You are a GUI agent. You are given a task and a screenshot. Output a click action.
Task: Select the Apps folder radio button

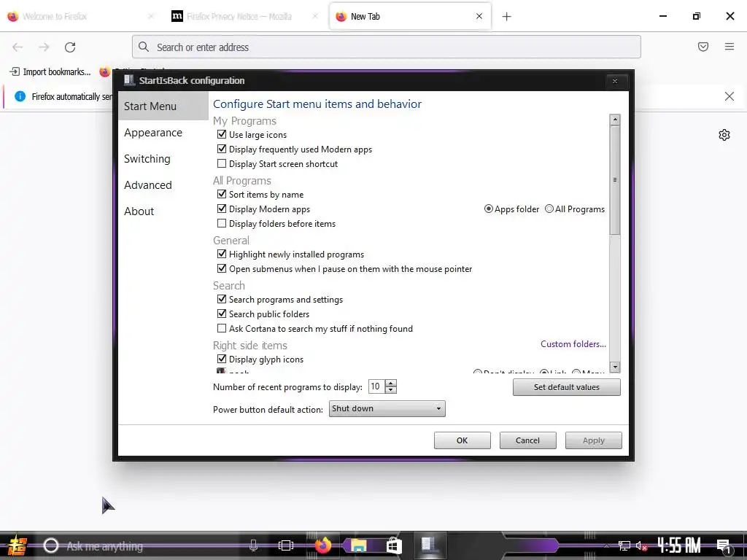tap(488, 209)
